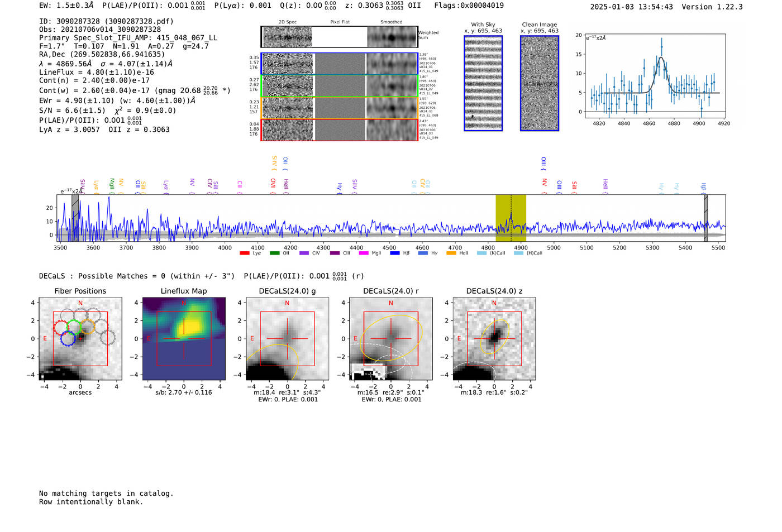Click the HeII orange legend swatch
The height and width of the screenshot is (532, 782).
click(451, 253)
